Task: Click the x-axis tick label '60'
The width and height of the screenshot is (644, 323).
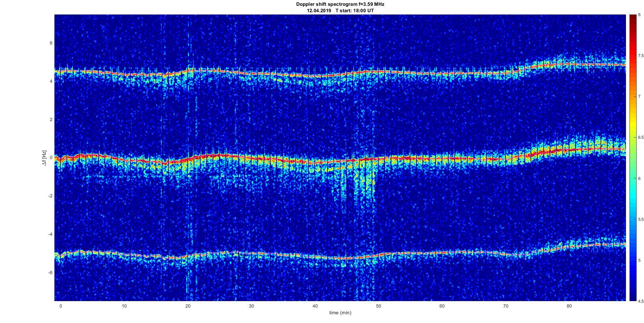Action: pos(442,306)
